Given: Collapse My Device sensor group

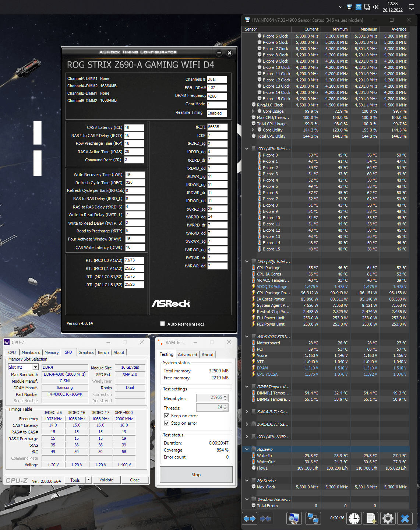Looking at the screenshot, I should tap(247, 481).
